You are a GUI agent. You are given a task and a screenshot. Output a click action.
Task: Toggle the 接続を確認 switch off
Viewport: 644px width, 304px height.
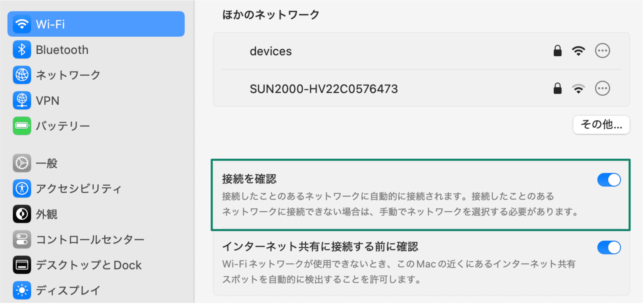coord(609,180)
